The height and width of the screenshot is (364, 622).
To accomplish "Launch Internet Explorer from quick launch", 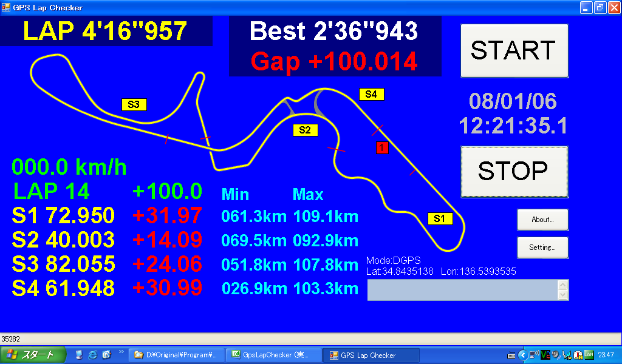I will pos(93,355).
